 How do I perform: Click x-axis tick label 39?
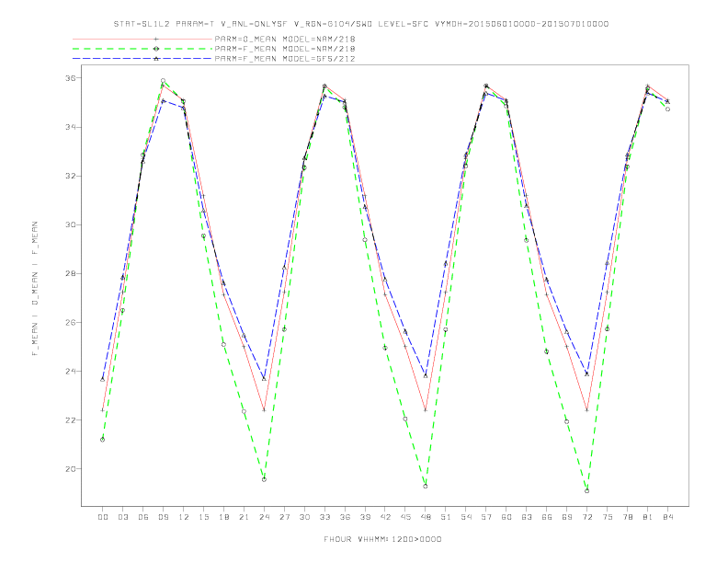(x=365, y=517)
